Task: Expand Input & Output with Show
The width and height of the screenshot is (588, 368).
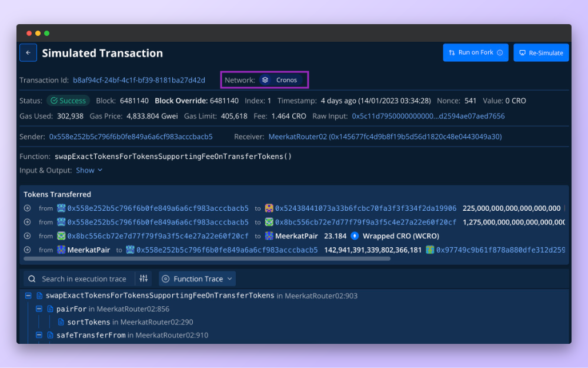Action: pos(89,170)
